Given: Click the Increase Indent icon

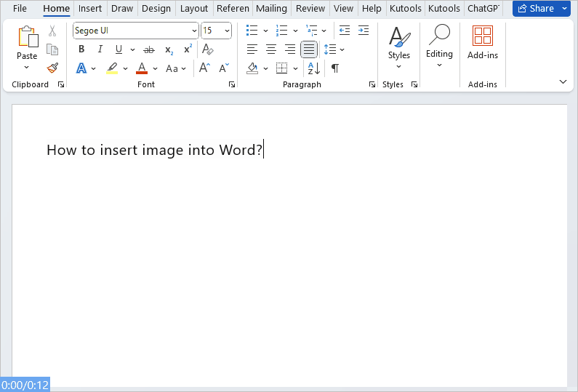Looking at the screenshot, I should [x=364, y=31].
